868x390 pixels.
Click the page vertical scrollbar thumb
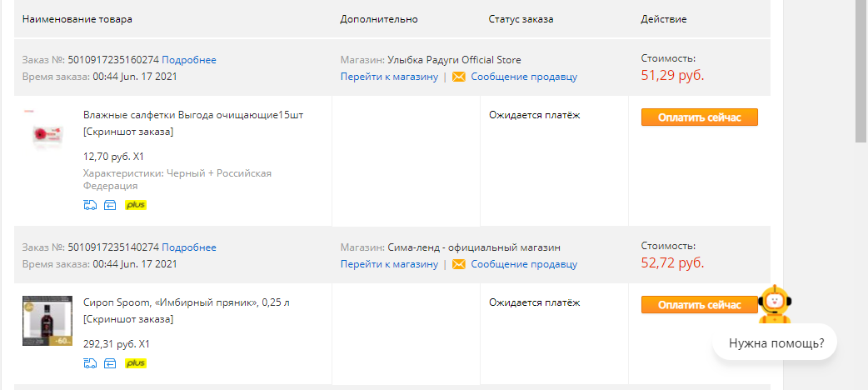pyautogui.click(x=861, y=71)
